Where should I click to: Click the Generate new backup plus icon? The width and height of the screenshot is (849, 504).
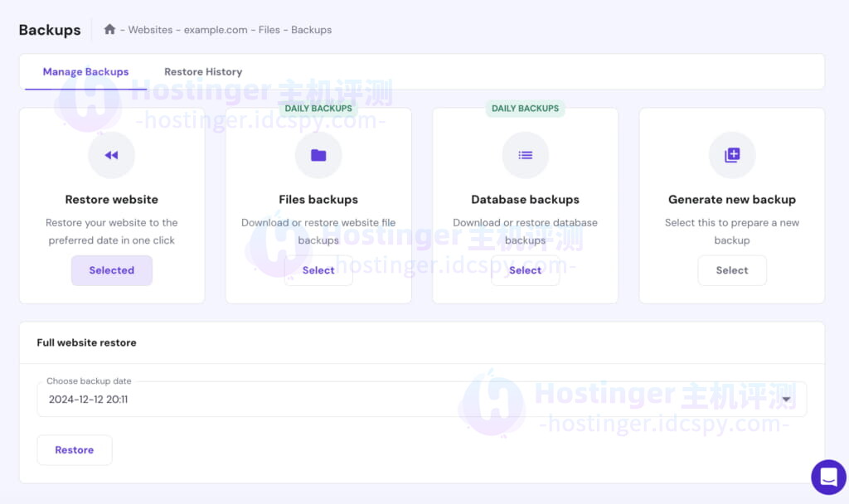pos(732,155)
